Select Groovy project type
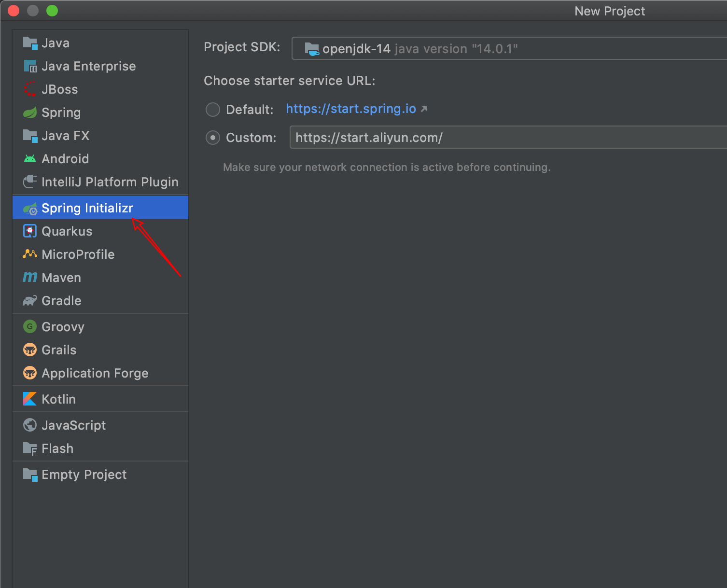 (x=100, y=327)
